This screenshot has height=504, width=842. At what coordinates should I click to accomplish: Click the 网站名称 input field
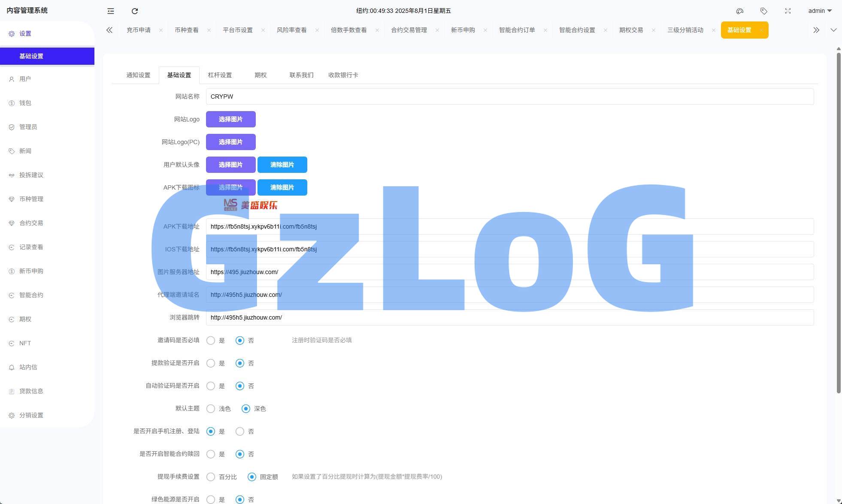click(509, 97)
